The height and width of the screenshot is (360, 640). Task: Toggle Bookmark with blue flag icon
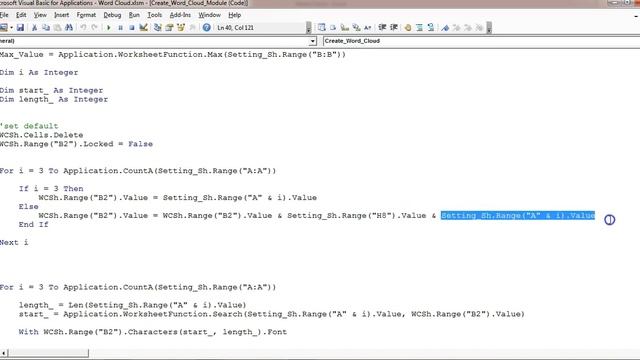(x=445, y=27)
